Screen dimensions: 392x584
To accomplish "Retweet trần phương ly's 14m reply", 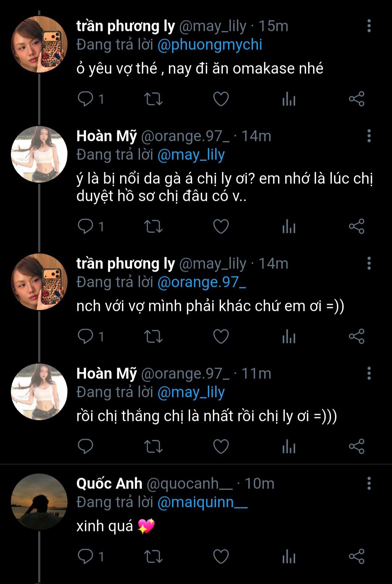I will click(x=153, y=336).
